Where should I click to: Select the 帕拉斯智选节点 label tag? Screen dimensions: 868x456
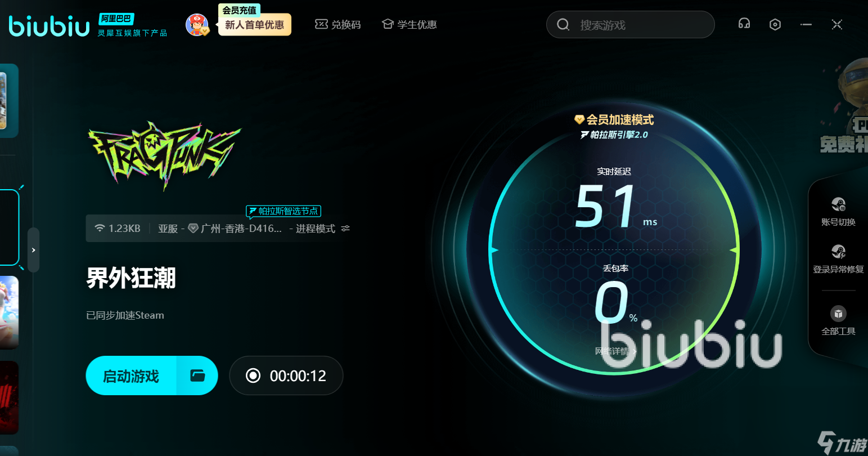[x=284, y=211]
